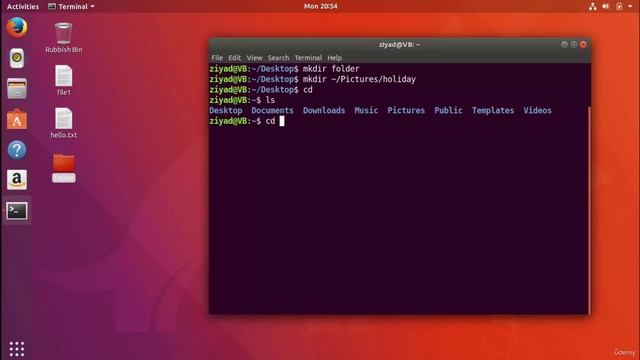Click the 'mkdir ~/Pictures/holiday' command text

(x=359, y=79)
